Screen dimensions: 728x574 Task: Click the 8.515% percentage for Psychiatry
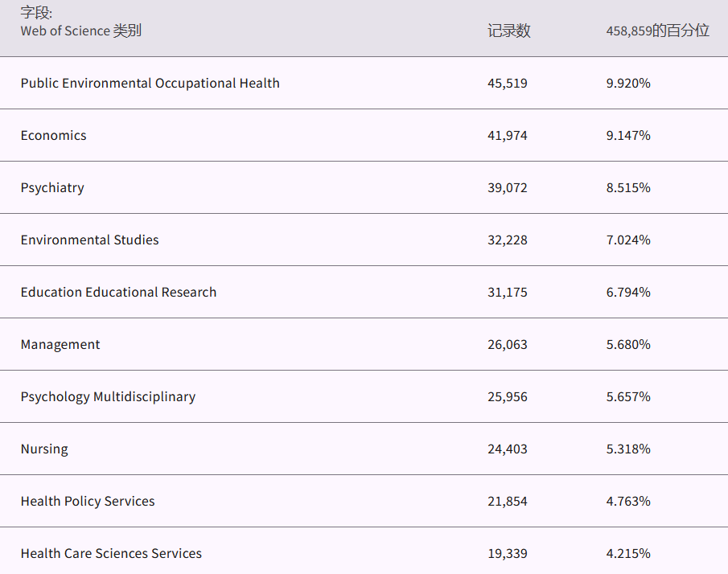(x=628, y=187)
